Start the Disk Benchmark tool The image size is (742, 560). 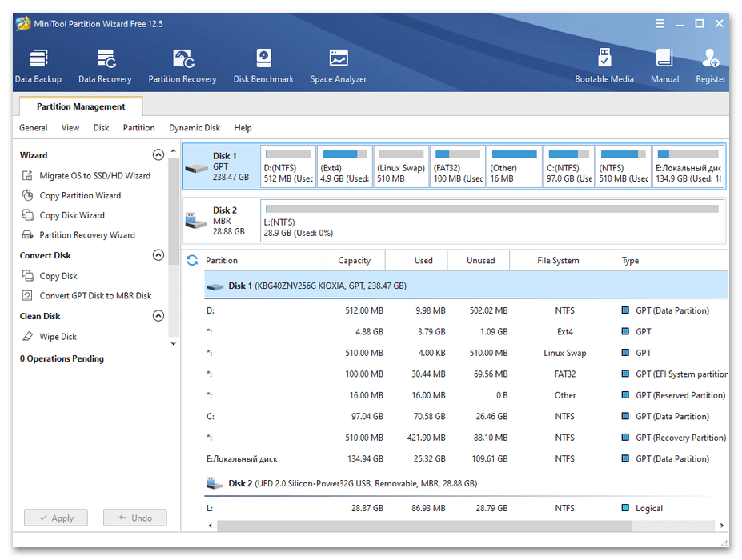263,66
